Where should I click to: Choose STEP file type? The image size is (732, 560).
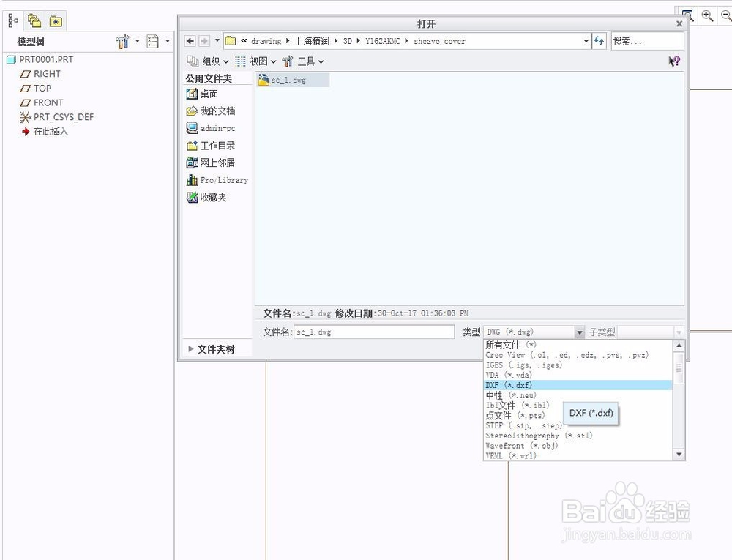[x=578, y=425]
